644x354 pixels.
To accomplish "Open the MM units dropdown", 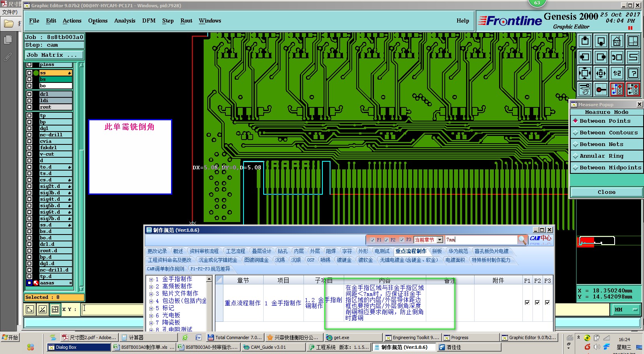I will pos(626,309).
